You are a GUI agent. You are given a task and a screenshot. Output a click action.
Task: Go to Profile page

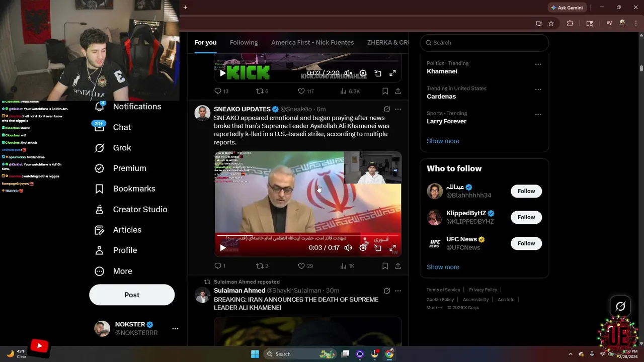coord(116,250)
